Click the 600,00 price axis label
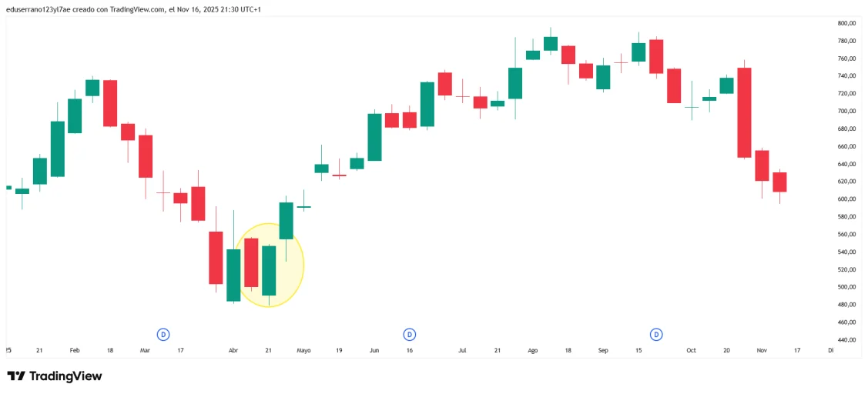 [847, 199]
